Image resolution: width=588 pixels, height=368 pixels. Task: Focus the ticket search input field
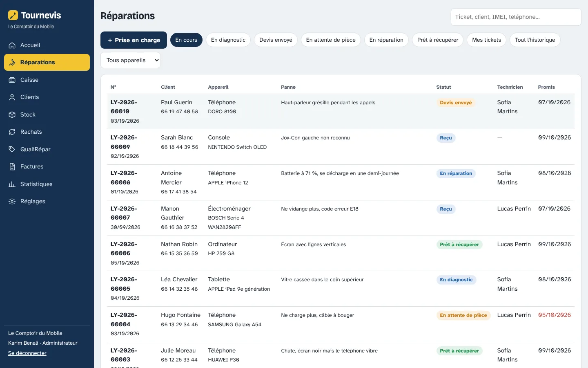(x=516, y=17)
